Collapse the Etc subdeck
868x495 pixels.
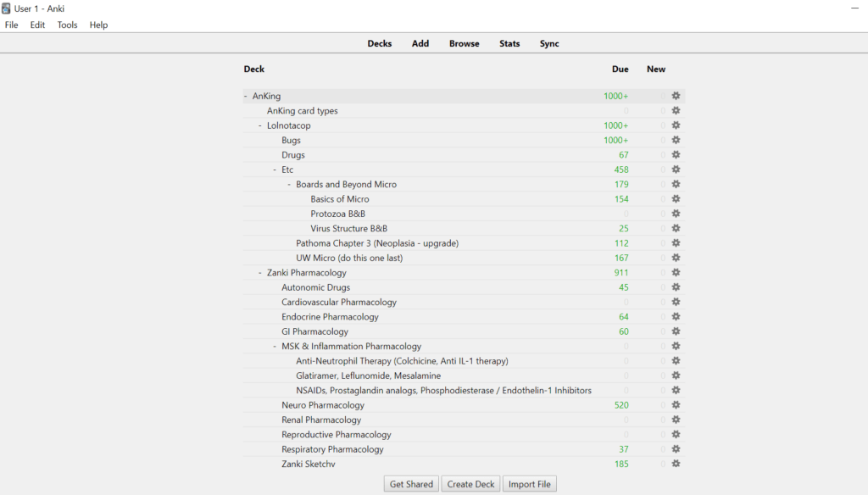(x=275, y=170)
